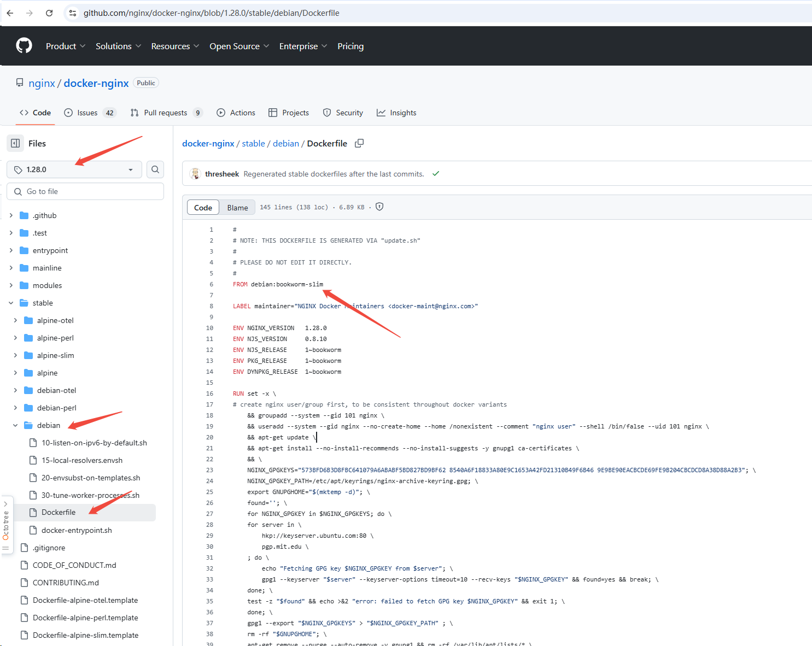Image resolution: width=812 pixels, height=646 pixels.
Task: Expand the modules folder chevron
Action: pos(11,285)
